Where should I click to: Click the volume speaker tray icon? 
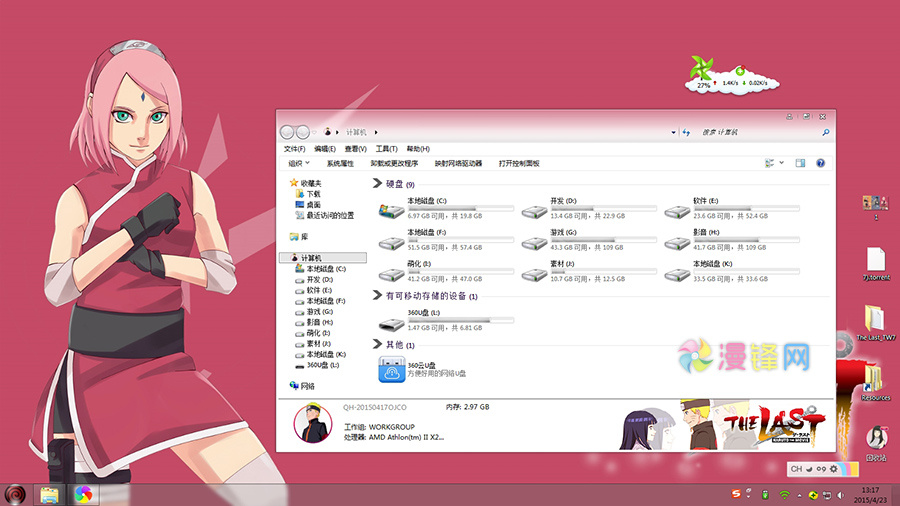[840, 495]
